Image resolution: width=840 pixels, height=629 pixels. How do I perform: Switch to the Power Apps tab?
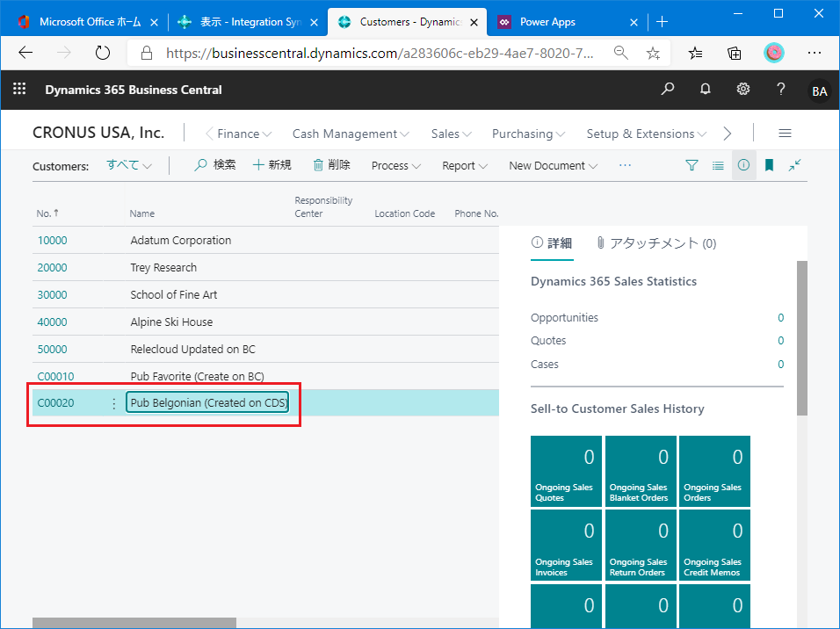tap(567, 22)
